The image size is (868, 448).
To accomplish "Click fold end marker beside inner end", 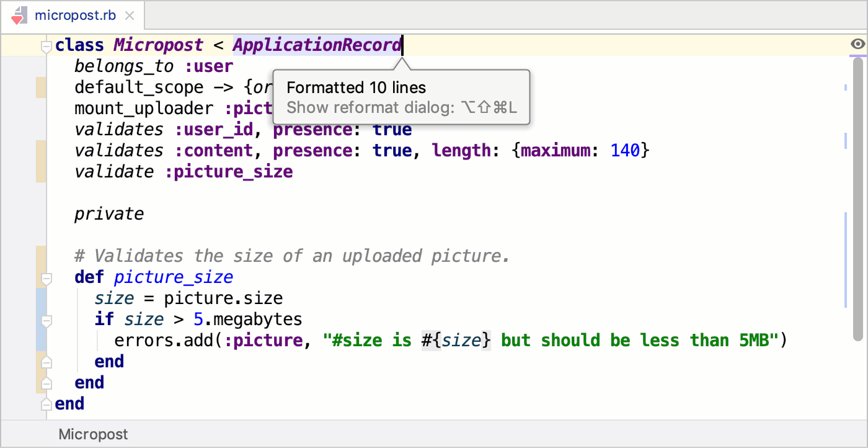I will tap(45, 361).
